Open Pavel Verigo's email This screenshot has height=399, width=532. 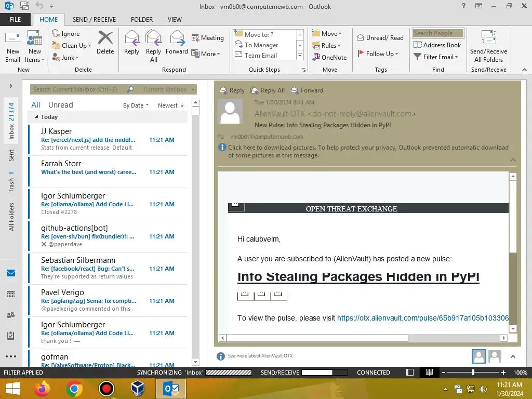108,301
